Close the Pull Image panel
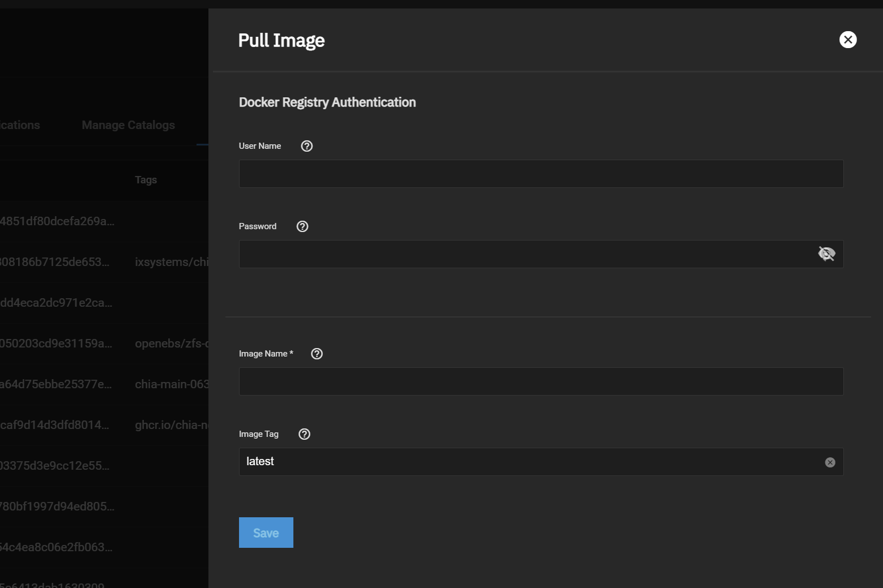This screenshot has width=883, height=588. pyautogui.click(x=848, y=40)
